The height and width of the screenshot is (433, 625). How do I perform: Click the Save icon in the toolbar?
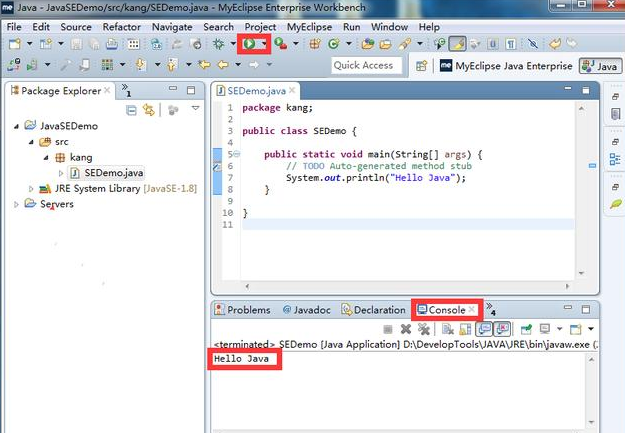(75, 44)
